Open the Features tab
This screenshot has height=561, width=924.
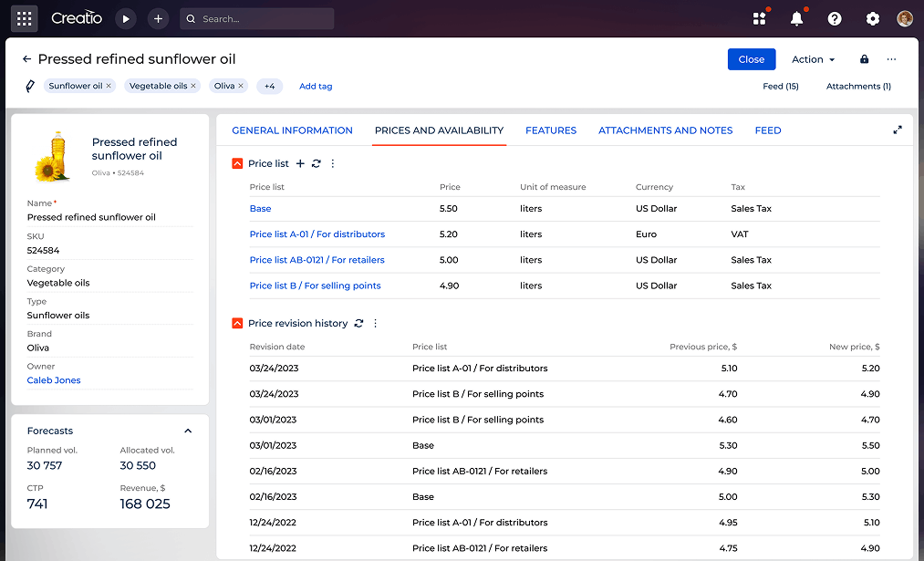[551, 130]
